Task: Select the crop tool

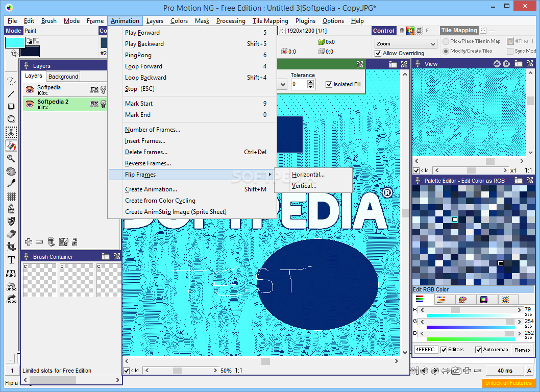Action: coord(11,247)
